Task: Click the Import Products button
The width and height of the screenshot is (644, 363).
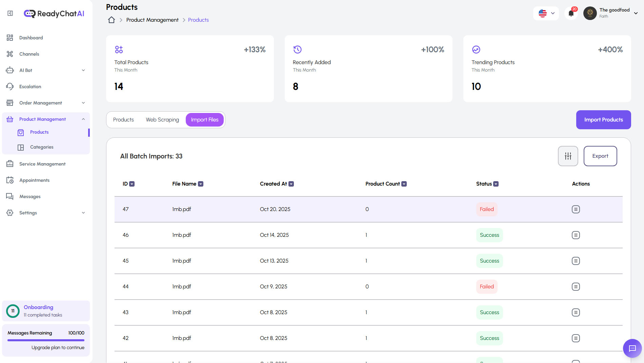Action: coord(603,120)
